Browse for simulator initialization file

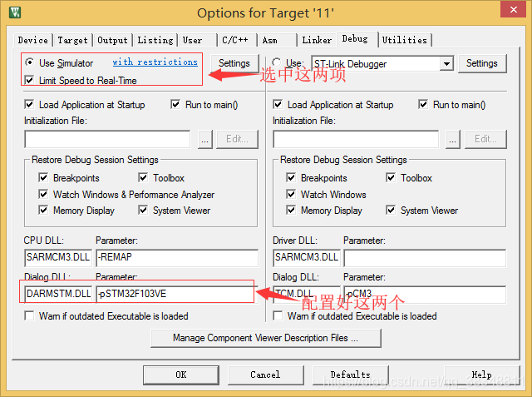pyautogui.click(x=205, y=139)
